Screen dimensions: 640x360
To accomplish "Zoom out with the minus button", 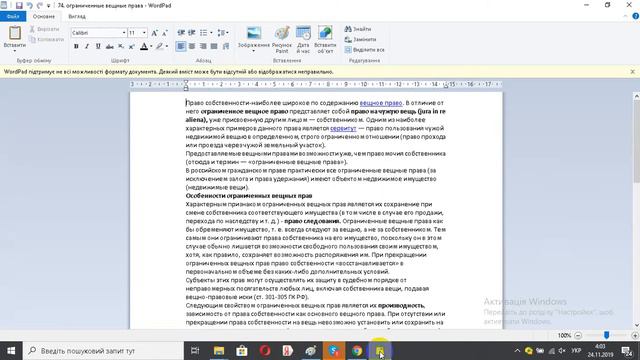I will (578, 336).
